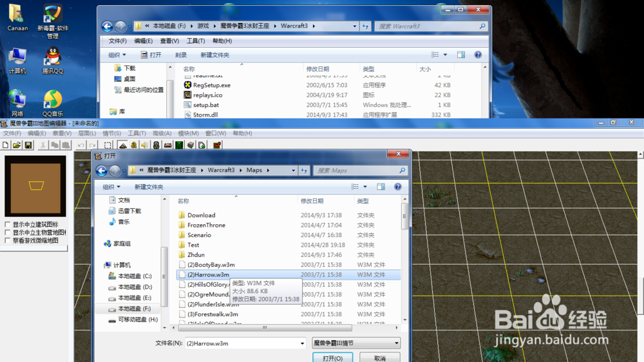Open the 情节(S) menu in map editor
This screenshot has width=644, height=362.
[111, 133]
